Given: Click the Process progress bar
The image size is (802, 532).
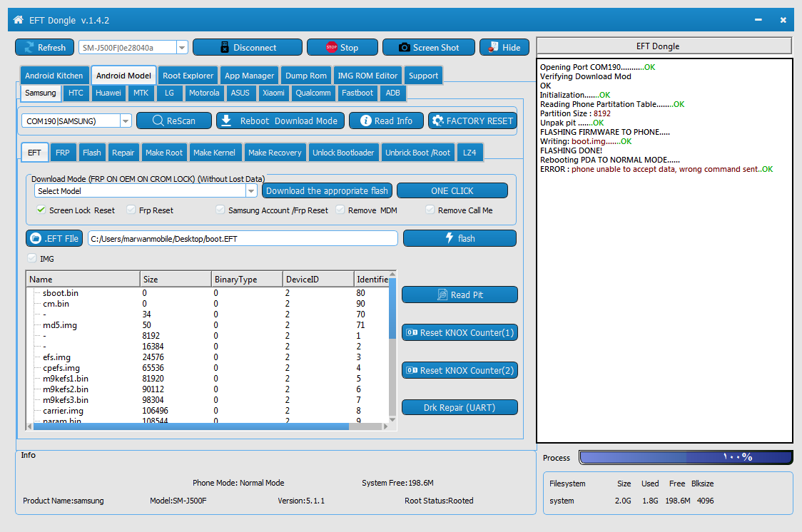Looking at the screenshot, I should 686,457.
